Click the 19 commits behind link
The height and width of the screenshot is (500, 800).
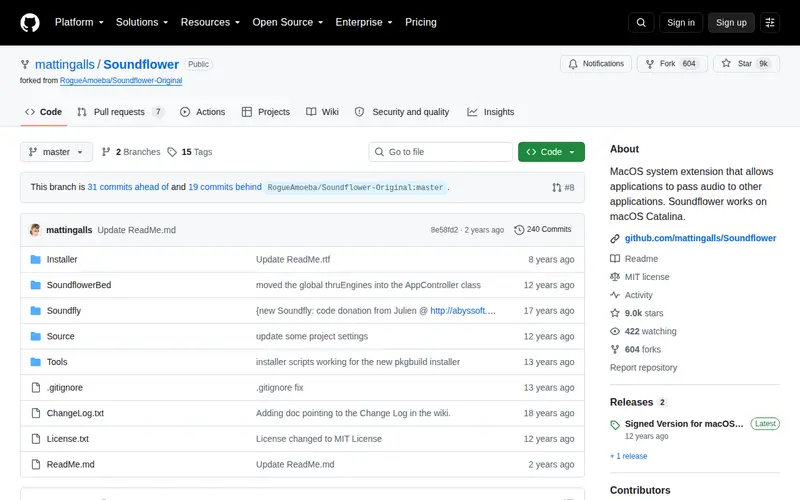[225, 187]
